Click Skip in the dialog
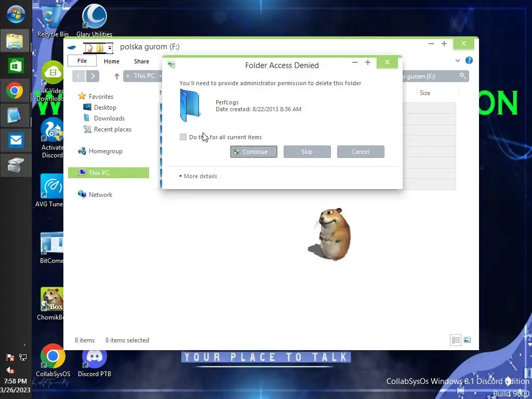 pyautogui.click(x=307, y=152)
